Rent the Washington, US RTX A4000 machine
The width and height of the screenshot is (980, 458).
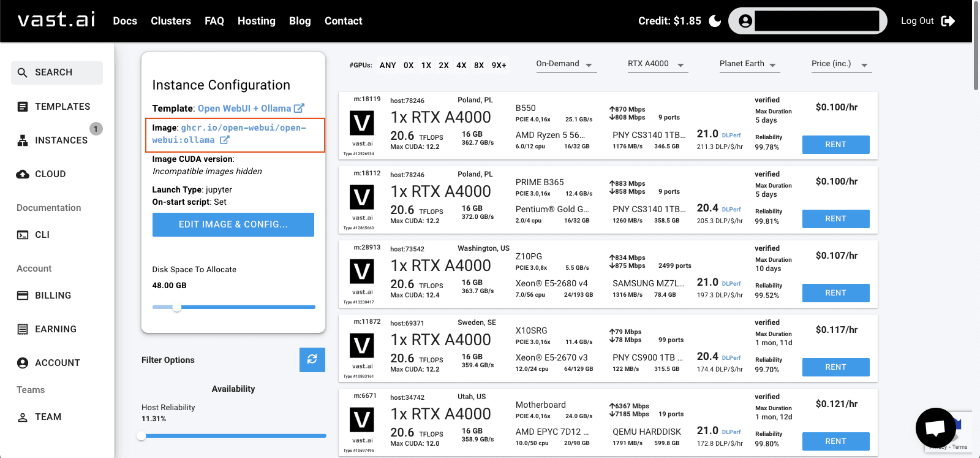[x=835, y=293]
